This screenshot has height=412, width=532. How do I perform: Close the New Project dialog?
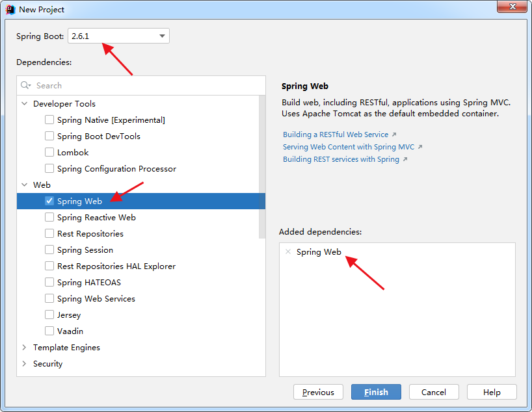[x=512, y=6]
